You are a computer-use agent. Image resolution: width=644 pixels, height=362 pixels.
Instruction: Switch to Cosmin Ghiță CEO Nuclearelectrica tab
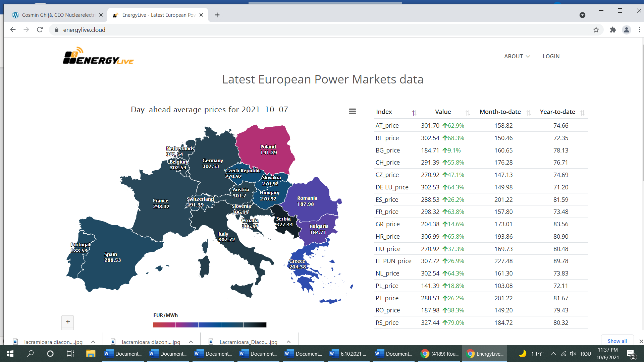tap(58, 15)
